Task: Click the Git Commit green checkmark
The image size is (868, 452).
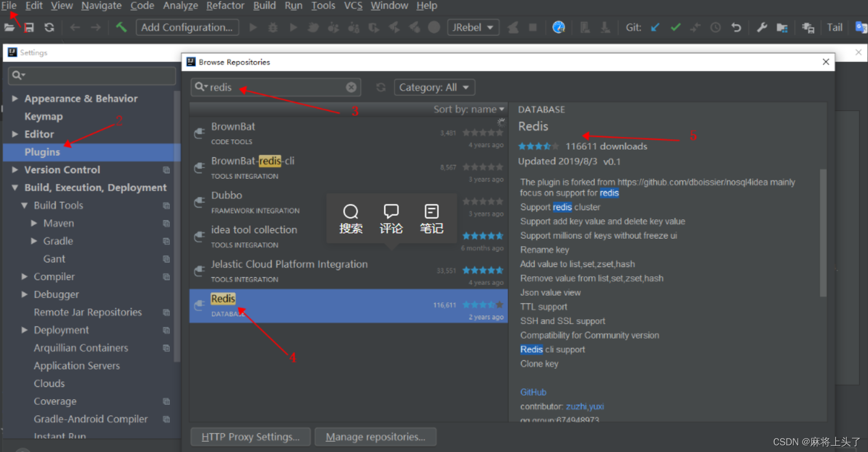Action: coord(675,27)
